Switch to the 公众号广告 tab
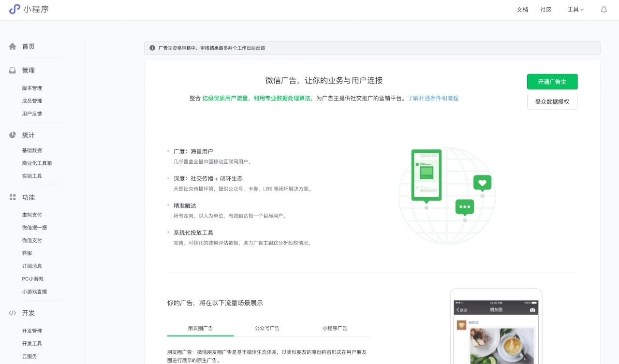Screen dimensions: 619x364 [267, 328]
